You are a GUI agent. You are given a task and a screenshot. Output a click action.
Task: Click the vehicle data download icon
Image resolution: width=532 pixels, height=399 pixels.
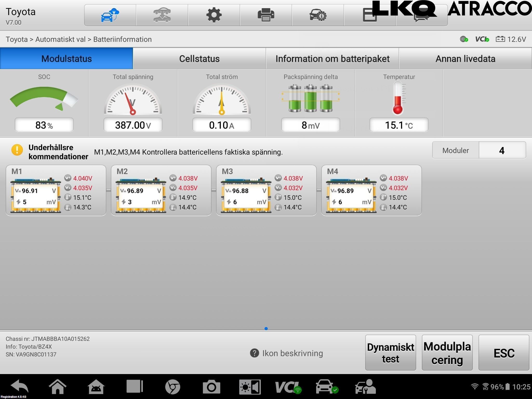[162, 15]
